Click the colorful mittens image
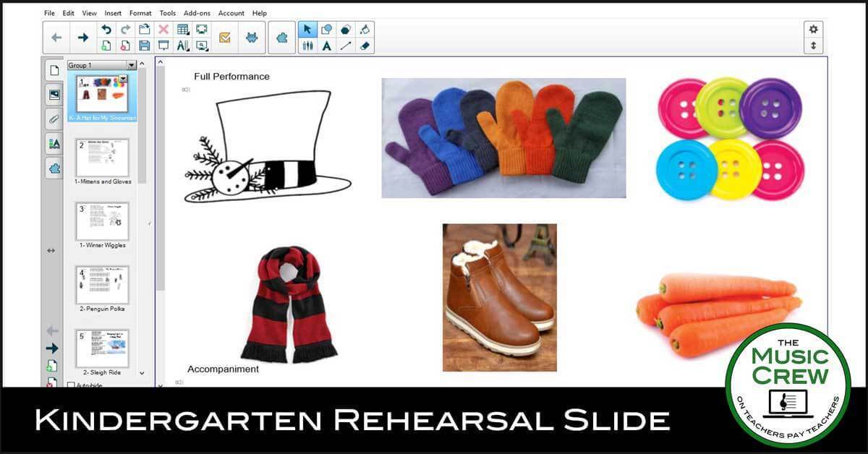This screenshot has width=868, height=454. coord(503,137)
